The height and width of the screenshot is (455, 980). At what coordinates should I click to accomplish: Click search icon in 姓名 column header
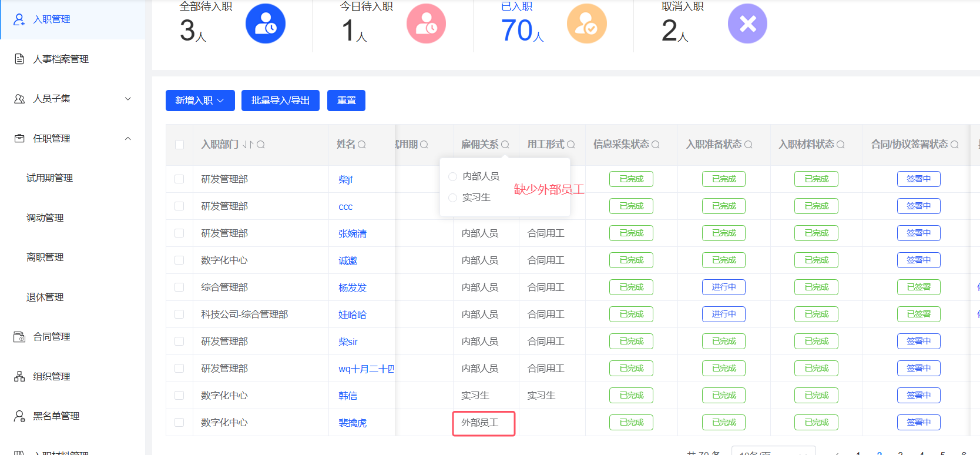point(362,145)
